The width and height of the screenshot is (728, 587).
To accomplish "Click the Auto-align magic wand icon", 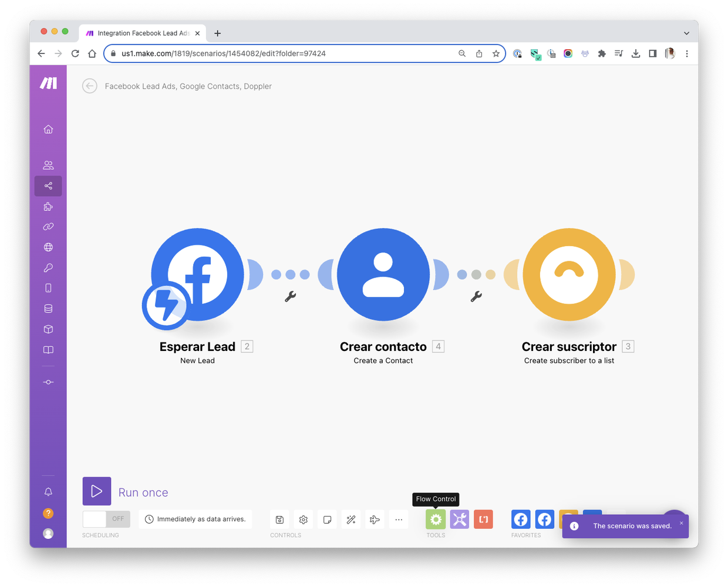I will pos(351,519).
